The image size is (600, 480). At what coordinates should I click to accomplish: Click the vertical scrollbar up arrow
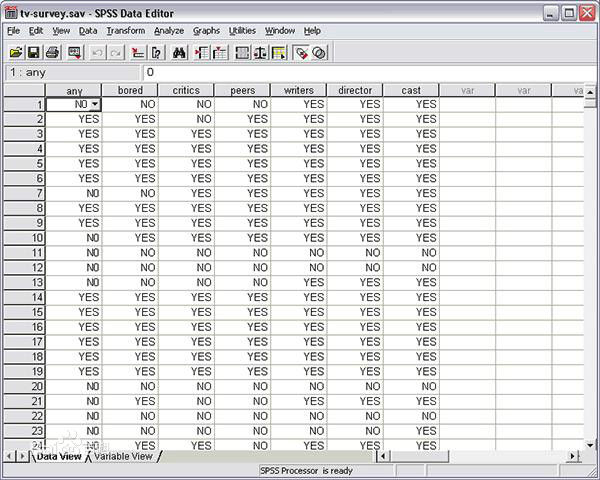(590, 92)
